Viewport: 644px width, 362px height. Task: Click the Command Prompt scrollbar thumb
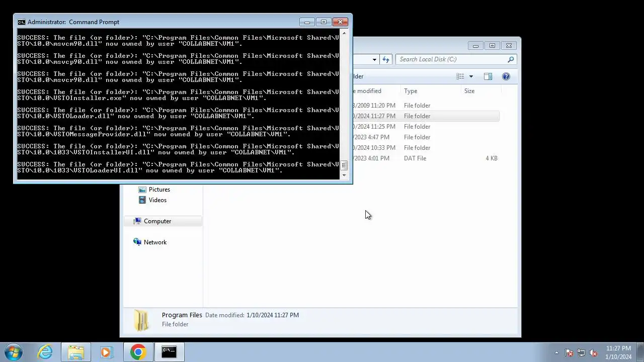[344, 165]
